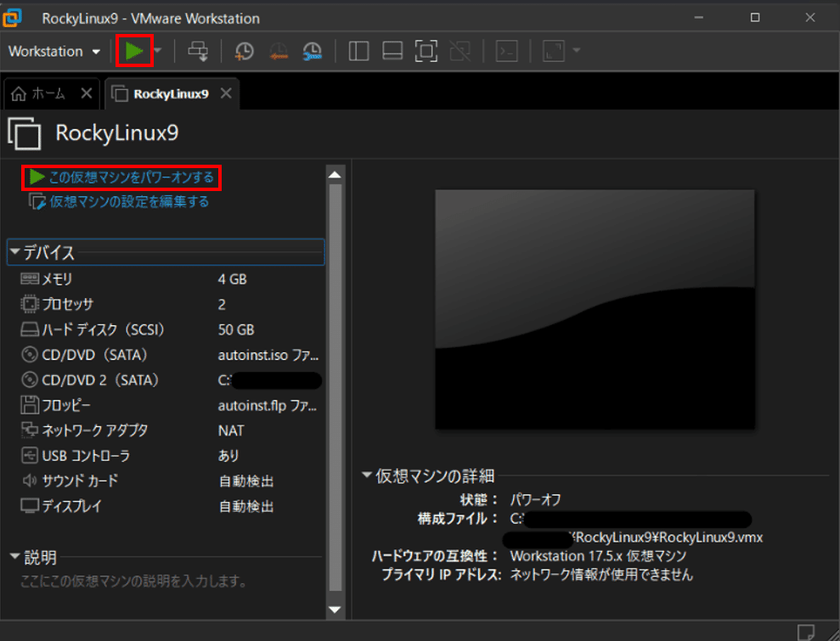Click the scrollbar up arrow
Viewport: 840px width, 641px height.
point(335,175)
